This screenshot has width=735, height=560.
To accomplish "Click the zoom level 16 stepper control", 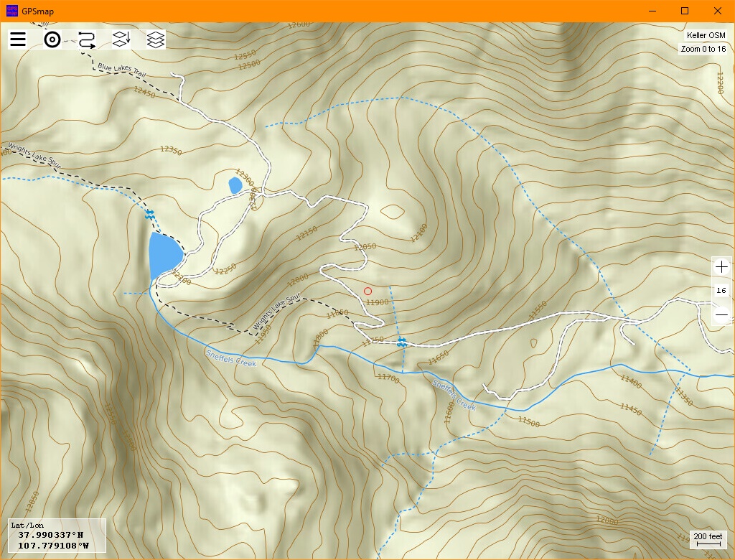I will tap(721, 290).
